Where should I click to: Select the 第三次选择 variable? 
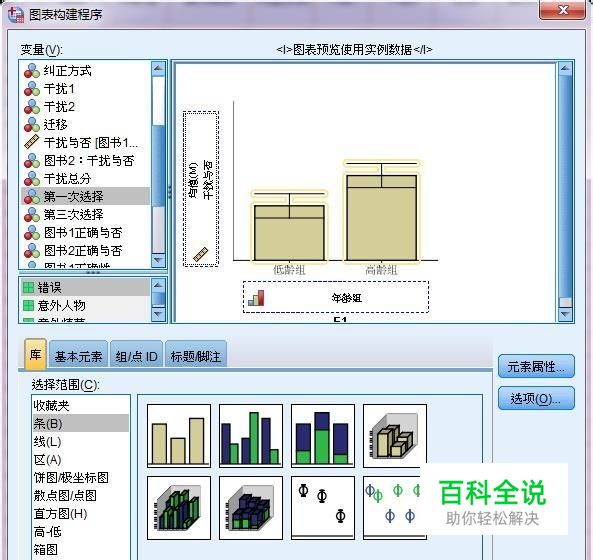(85, 215)
